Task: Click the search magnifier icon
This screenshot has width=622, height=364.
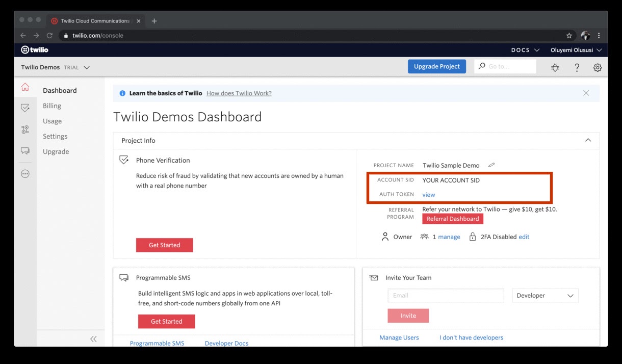Action: [482, 66]
